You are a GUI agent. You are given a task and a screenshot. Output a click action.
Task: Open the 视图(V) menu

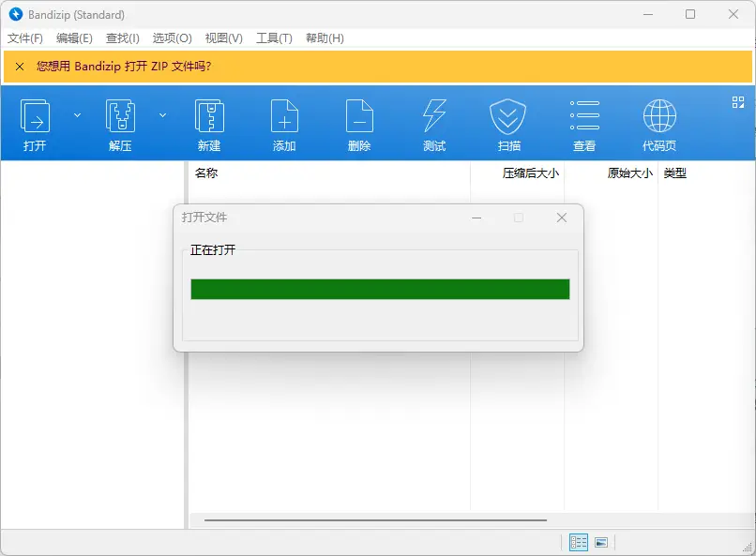pos(224,38)
